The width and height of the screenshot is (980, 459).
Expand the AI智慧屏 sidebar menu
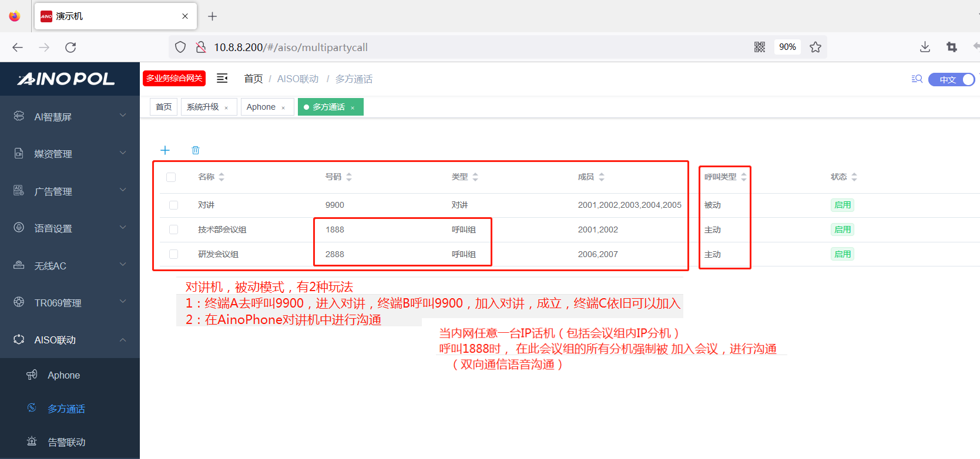(x=70, y=117)
